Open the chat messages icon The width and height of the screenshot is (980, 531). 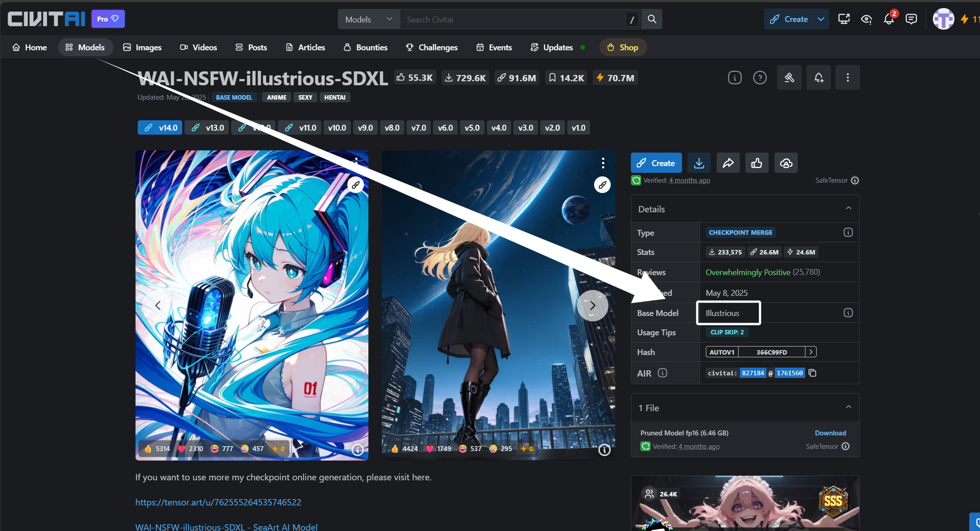(911, 19)
